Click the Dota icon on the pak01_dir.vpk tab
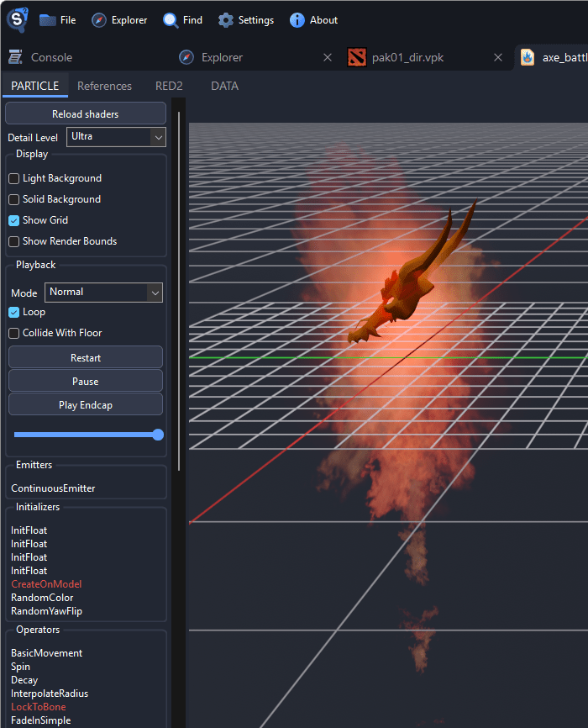This screenshot has height=728, width=588. coord(357,57)
